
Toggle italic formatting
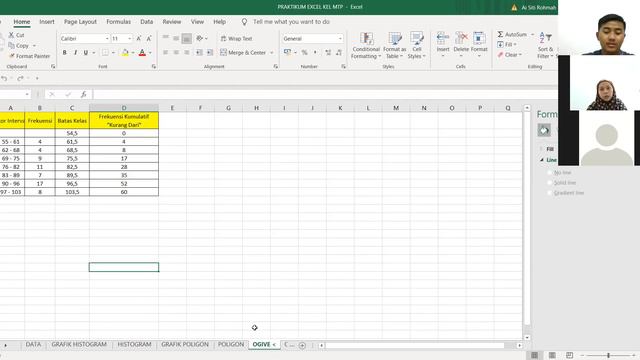(x=75, y=53)
